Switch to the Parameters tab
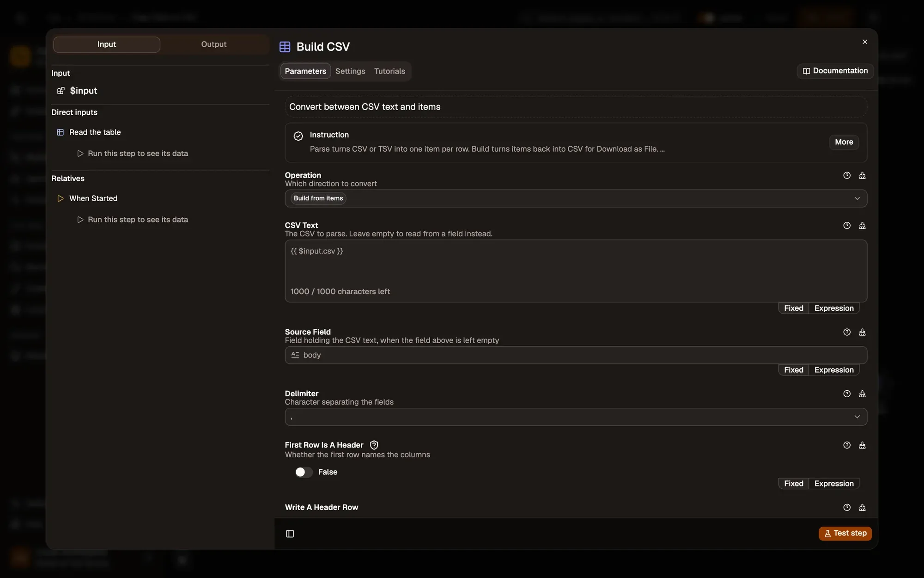 coord(305,71)
